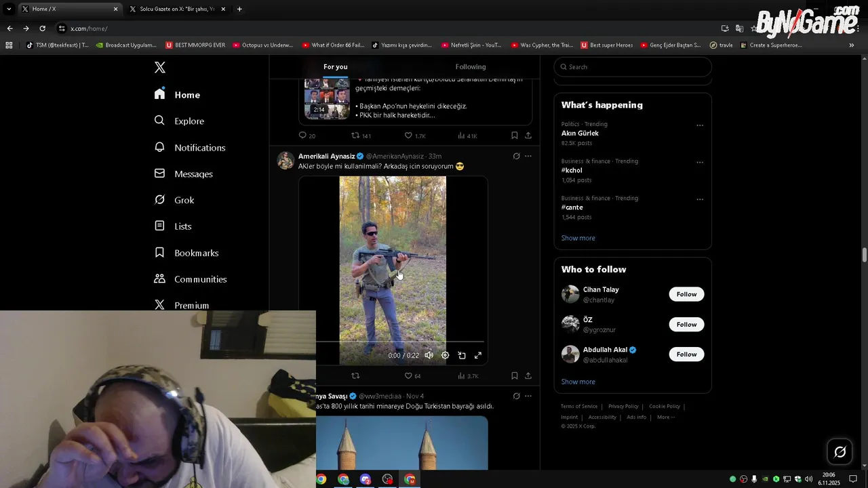Open more options on the ww3mediaa post

pyautogui.click(x=528, y=396)
